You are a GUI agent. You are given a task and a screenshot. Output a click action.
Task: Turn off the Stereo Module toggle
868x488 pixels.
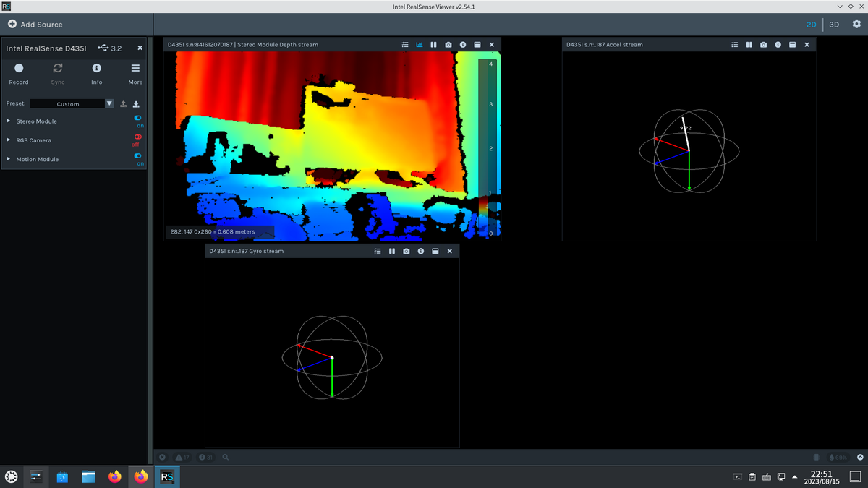138,118
